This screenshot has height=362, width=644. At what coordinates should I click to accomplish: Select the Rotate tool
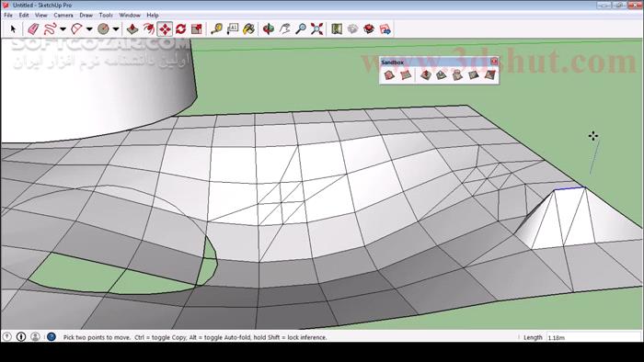pyautogui.click(x=180, y=29)
